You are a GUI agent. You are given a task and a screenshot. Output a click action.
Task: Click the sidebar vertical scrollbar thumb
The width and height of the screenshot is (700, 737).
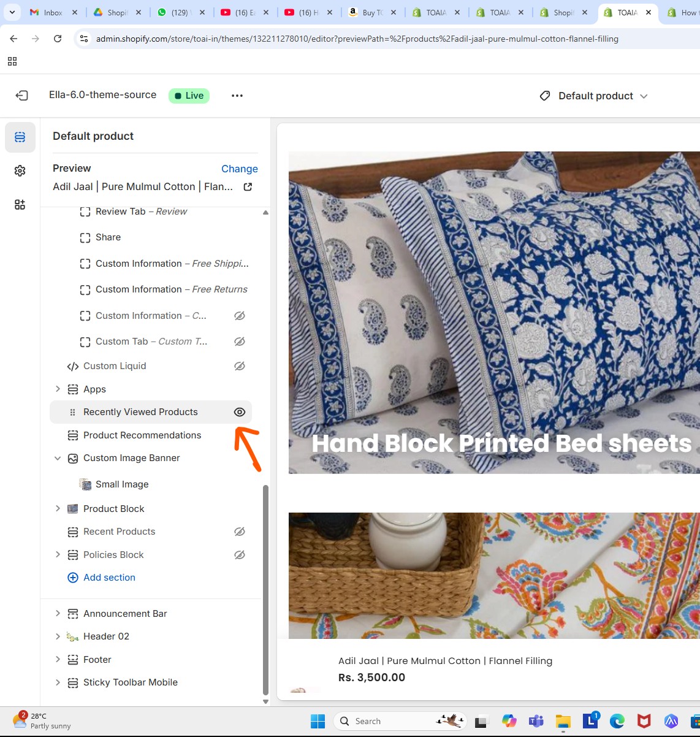pos(265,589)
